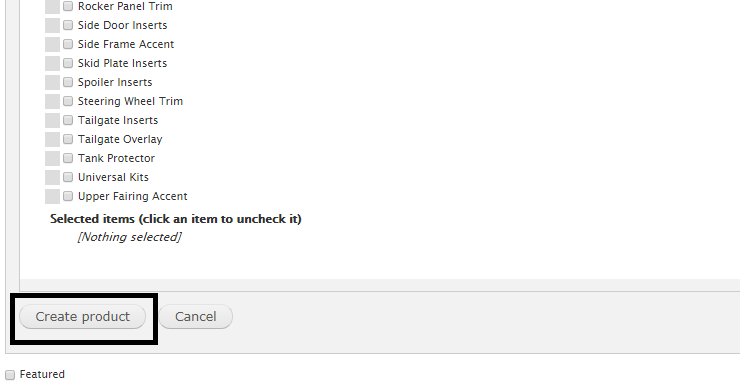The width and height of the screenshot is (740, 385).
Task: Check Steering Wheel Trim
Action: click(68, 101)
